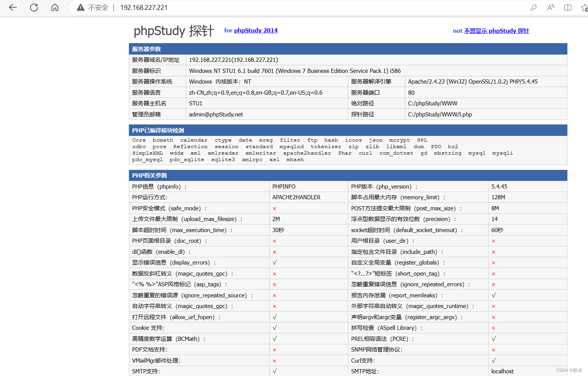Click the not-secure warning triangle icon

(x=80, y=8)
